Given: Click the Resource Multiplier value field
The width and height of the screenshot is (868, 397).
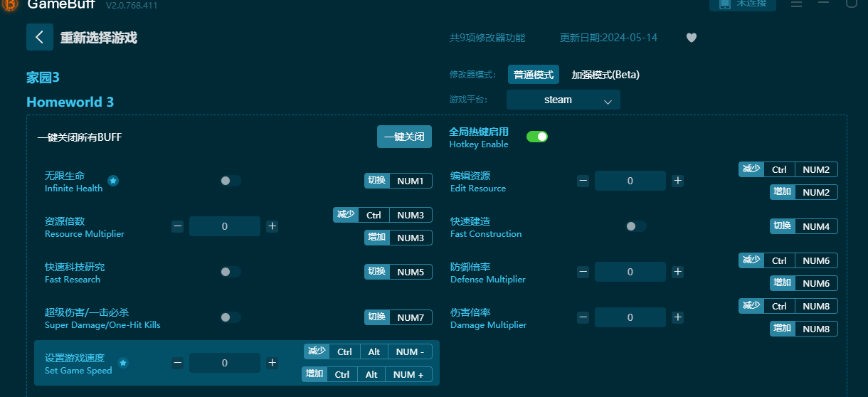Looking at the screenshot, I should pos(225,226).
